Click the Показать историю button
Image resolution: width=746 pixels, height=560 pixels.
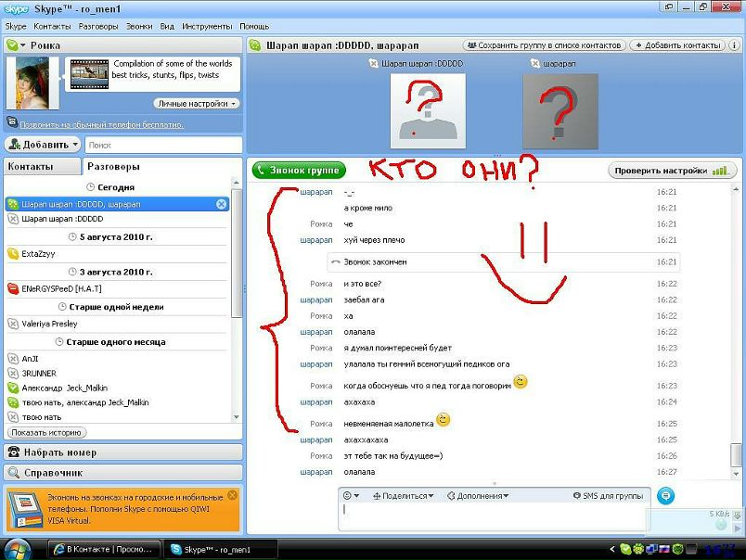(x=46, y=433)
